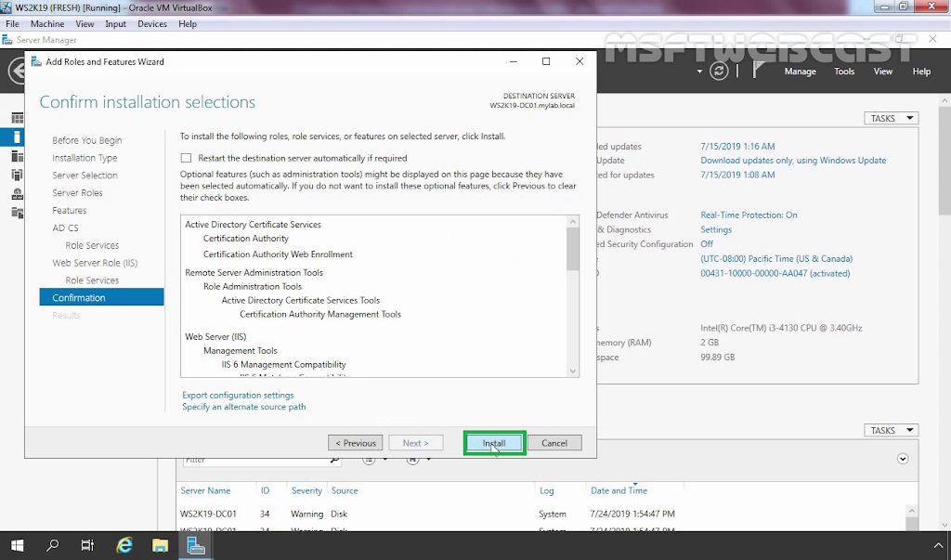Open File Explorer from the taskbar
The height and width of the screenshot is (560, 951).
[x=160, y=545]
